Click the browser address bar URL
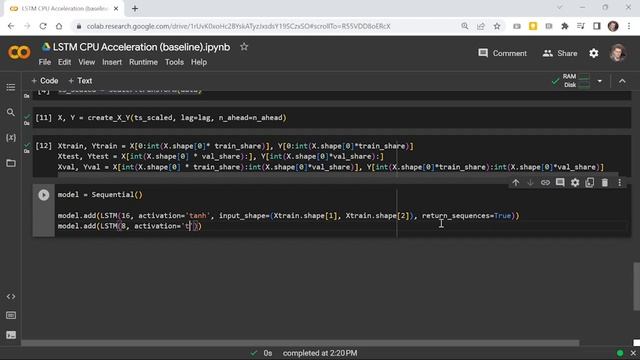 point(238,26)
